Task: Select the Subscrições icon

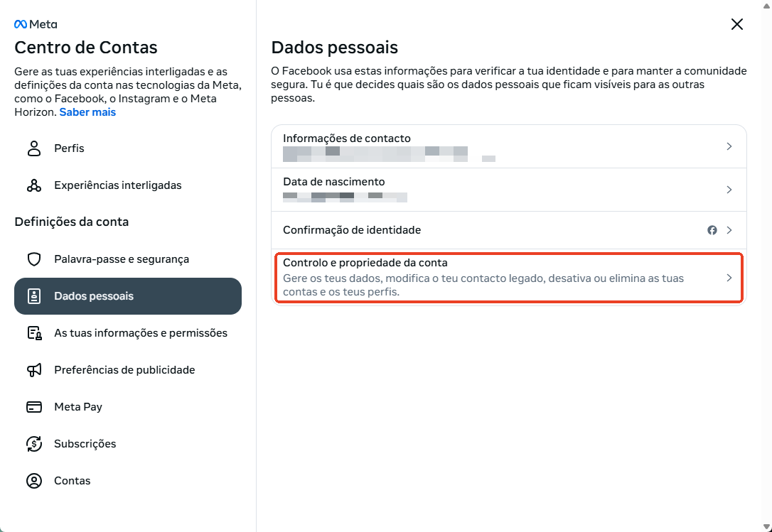Action: tap(34, 444)
